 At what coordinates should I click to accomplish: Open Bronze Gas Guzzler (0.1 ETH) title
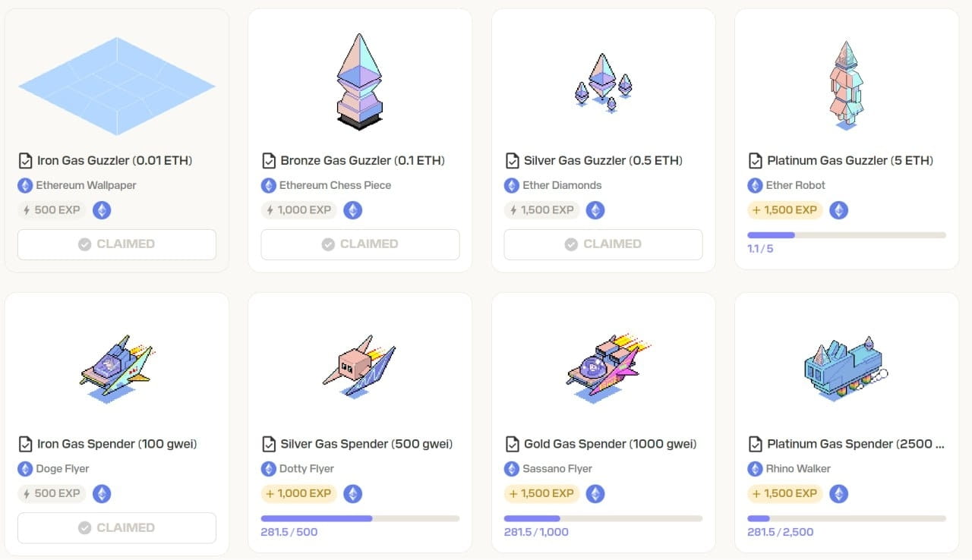[362, 161]
